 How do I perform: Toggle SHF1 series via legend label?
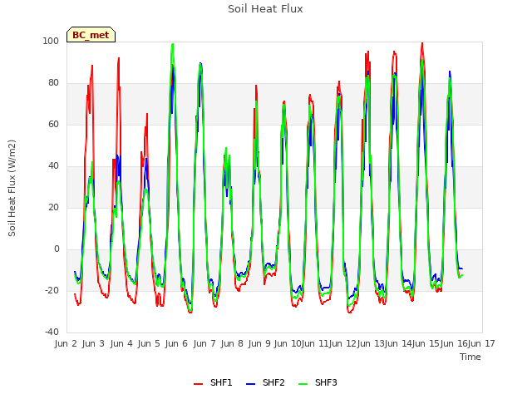221,382
